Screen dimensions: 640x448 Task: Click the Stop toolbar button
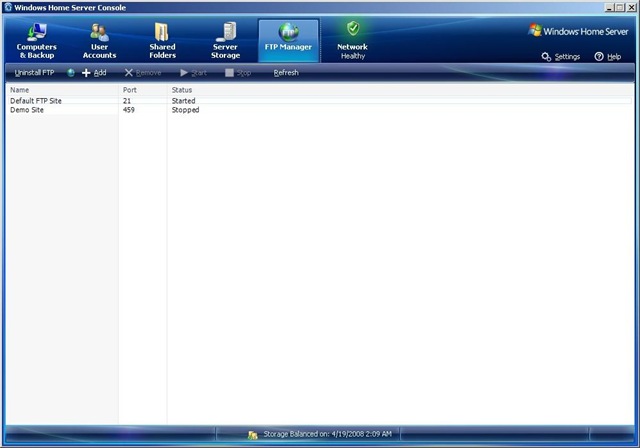[x=238, y=73]
